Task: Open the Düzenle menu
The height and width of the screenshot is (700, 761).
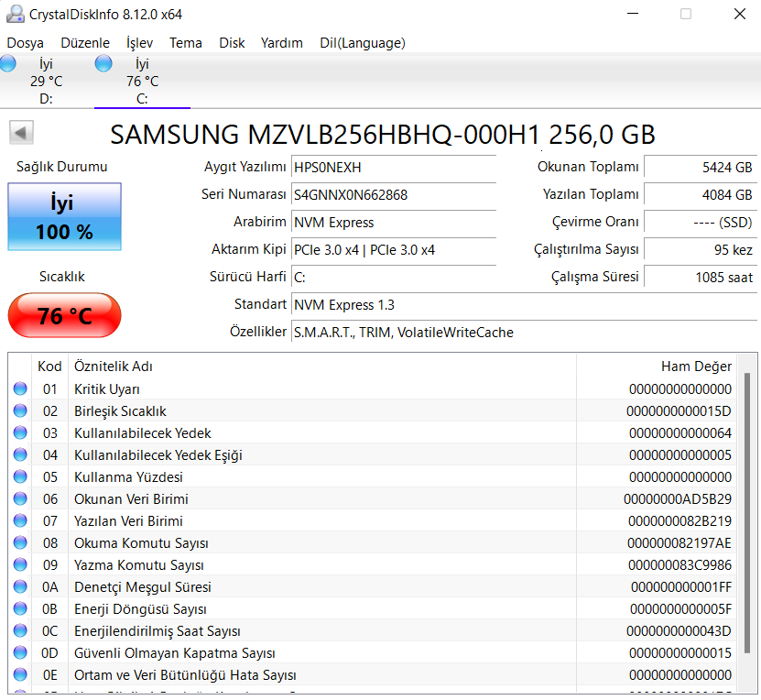Action: click(85, 43)
